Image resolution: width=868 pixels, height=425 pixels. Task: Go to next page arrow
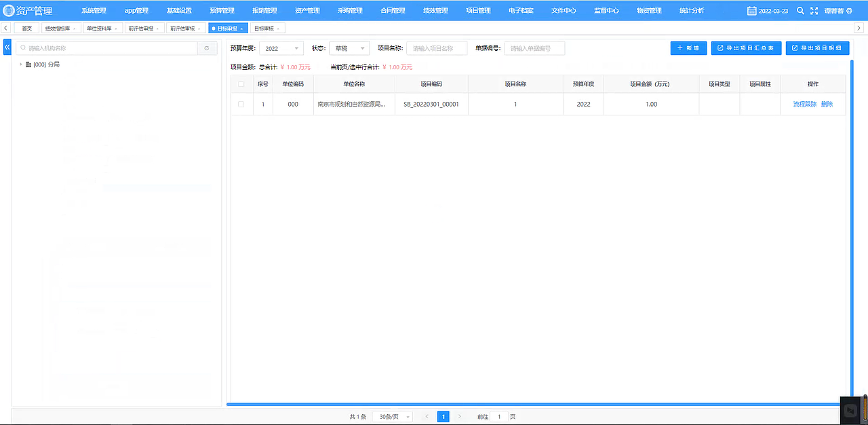(x=459, y=416)
